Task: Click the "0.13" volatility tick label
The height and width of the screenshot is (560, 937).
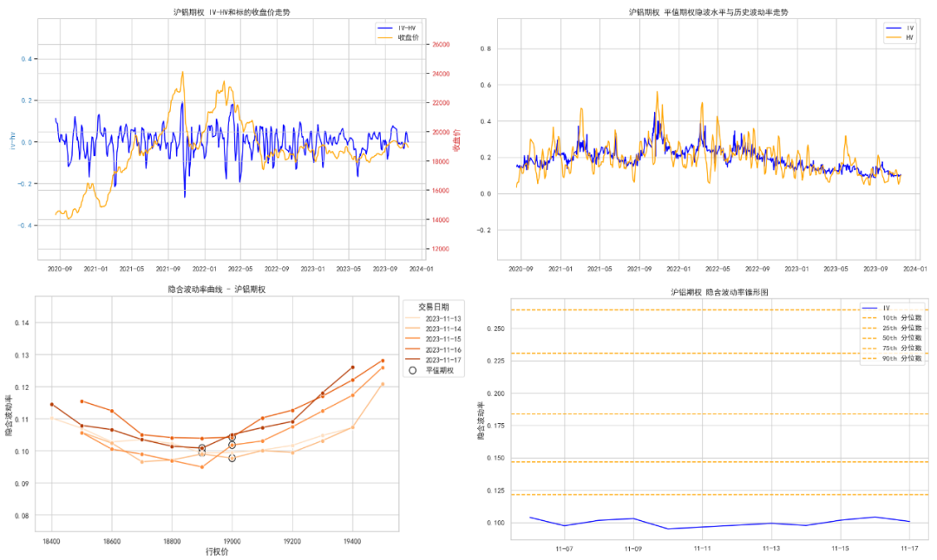Action: point(22,355)
